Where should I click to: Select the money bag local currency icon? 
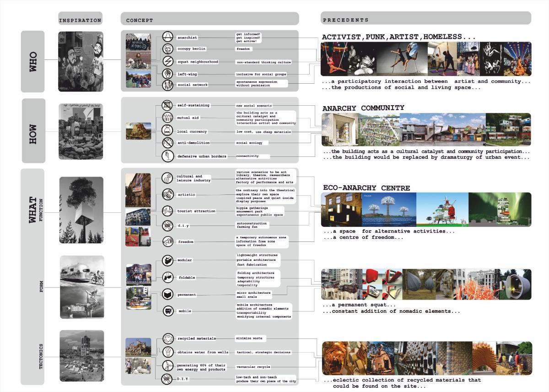(x=168, y=132)
